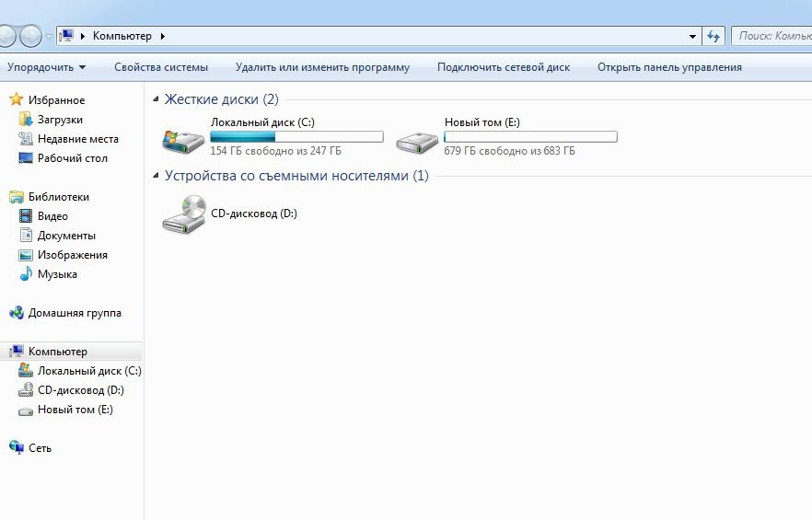This screenshot has height=520, width=812.
Task: Click the sidebar Локальный диск (C:) icon
Action: click(x=26, y=370)
